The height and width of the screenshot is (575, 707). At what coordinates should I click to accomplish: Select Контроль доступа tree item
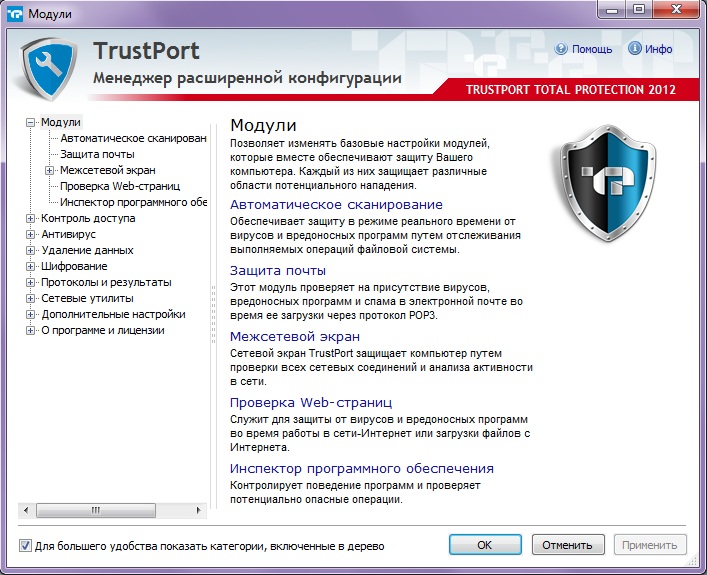(x=88, y=218)
